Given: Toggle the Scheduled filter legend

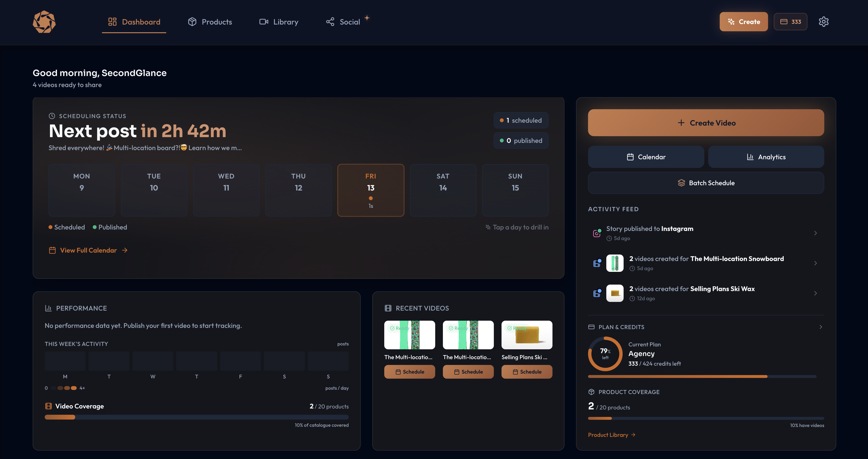Looking at the screenshot, I should (x=67, y=227).
